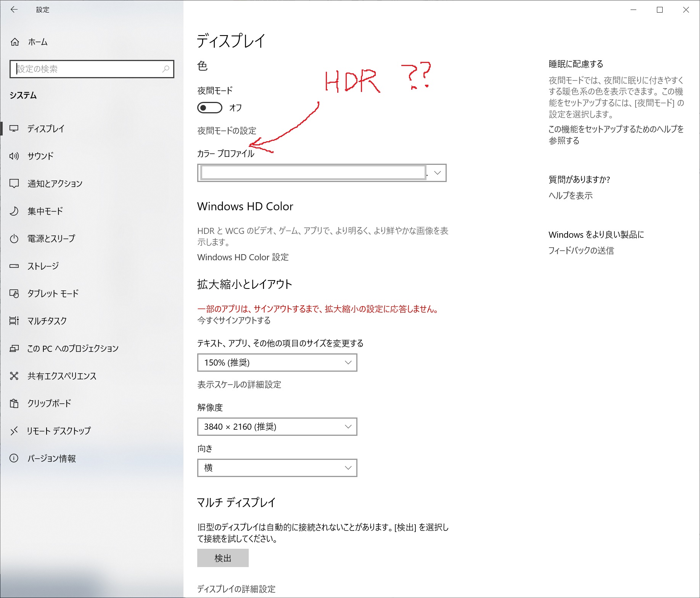
Task: Click the 設定の検索 search field
Action: pos(92,69)
